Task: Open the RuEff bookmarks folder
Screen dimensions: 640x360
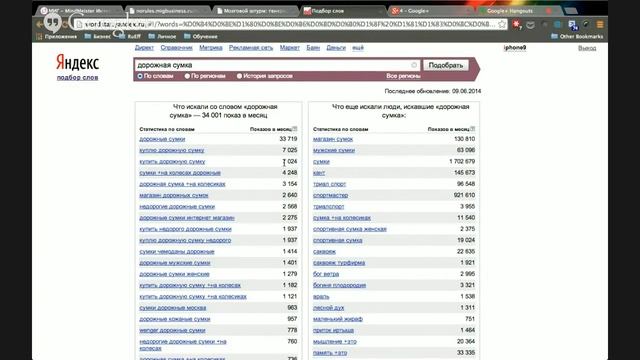Action: (x=130, y=36)
